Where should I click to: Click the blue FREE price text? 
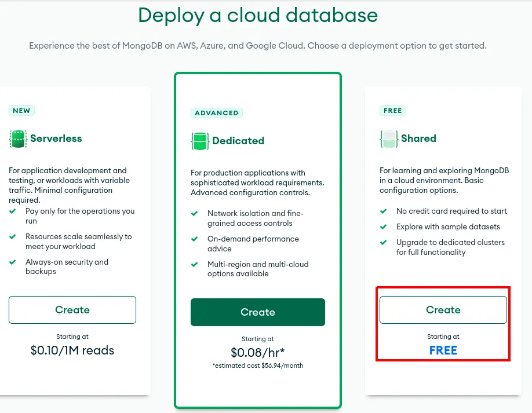(443, 350)
